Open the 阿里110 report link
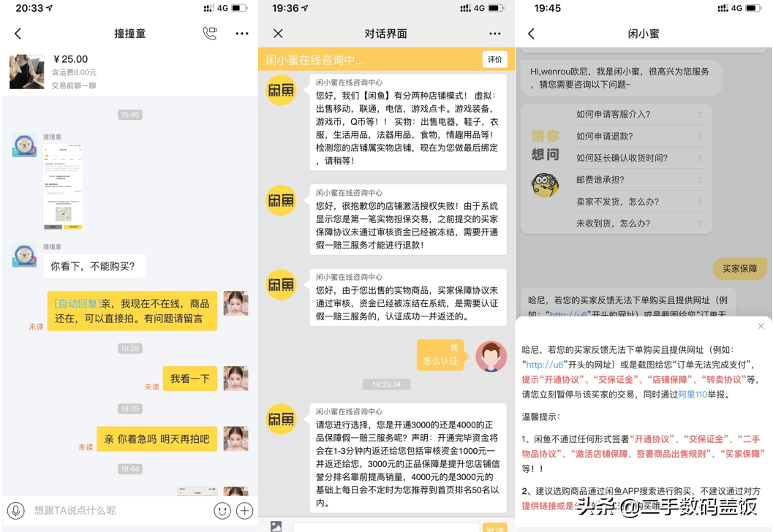The image size is (773, 532). [693, 394]
